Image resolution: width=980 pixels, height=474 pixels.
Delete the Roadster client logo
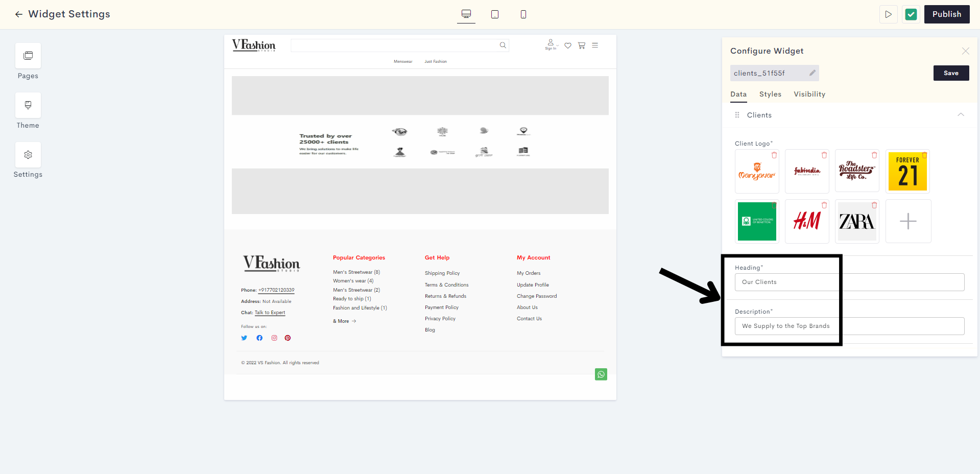pos(874,155)
